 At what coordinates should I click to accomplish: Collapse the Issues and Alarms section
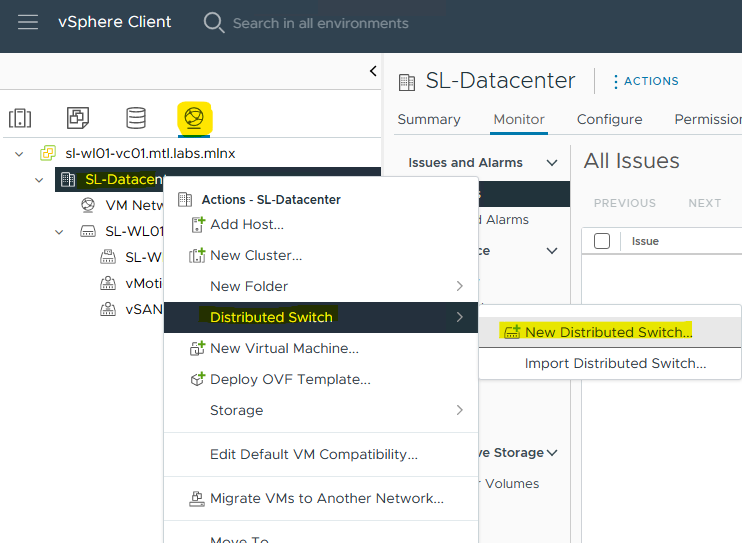[552, 163]
